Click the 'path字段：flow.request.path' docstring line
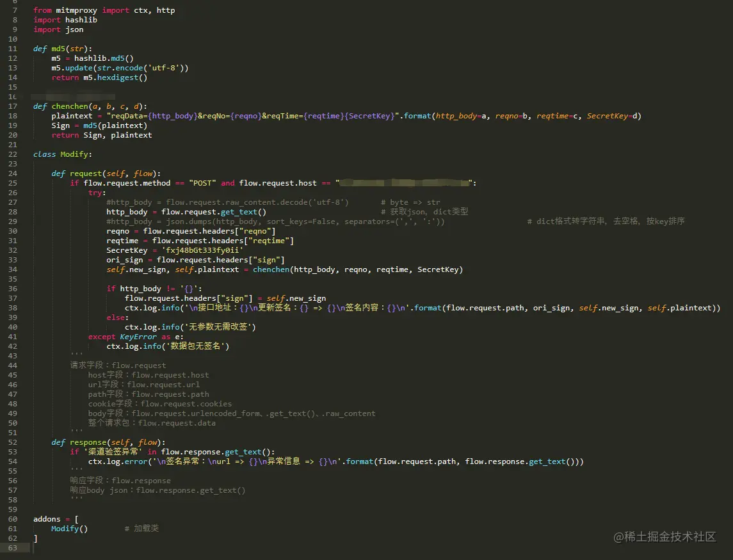Viewport: 733px width, 560px height. point(148,394)
